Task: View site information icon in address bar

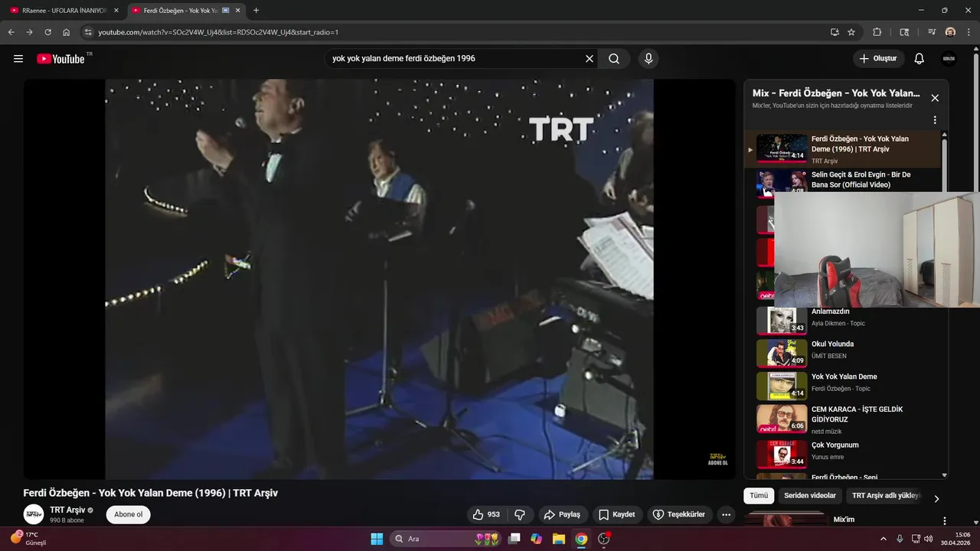Action: (88, 32)
